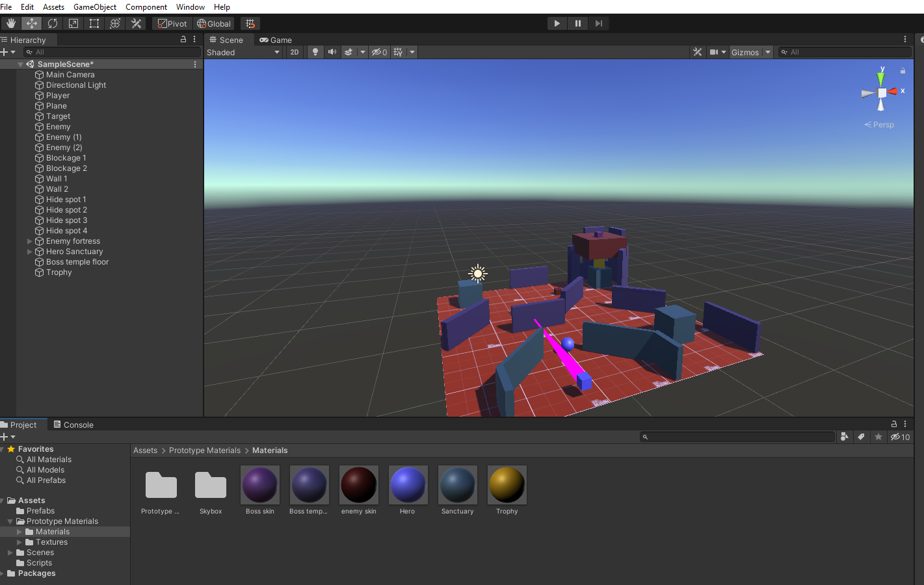Expand Enemy fortress in Hierarchy
The height and width of the screenshot is (585, 924).
29,241
